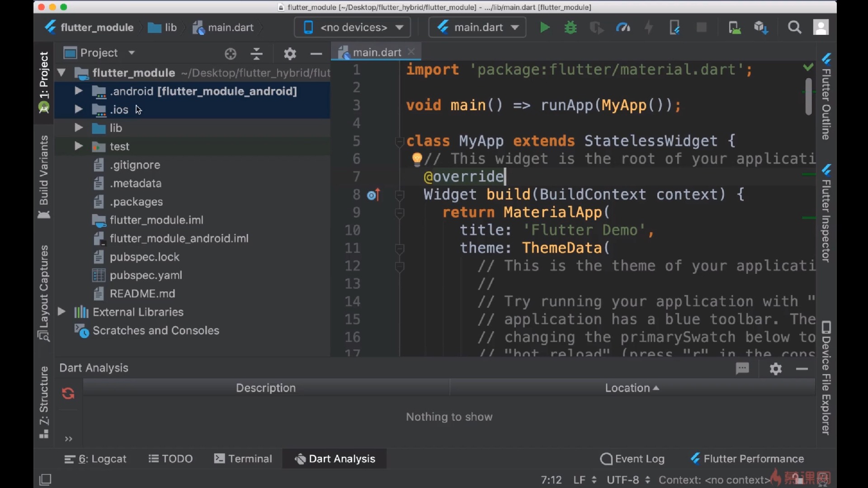Open Device File Explorer panel

(x=826, y=378)
